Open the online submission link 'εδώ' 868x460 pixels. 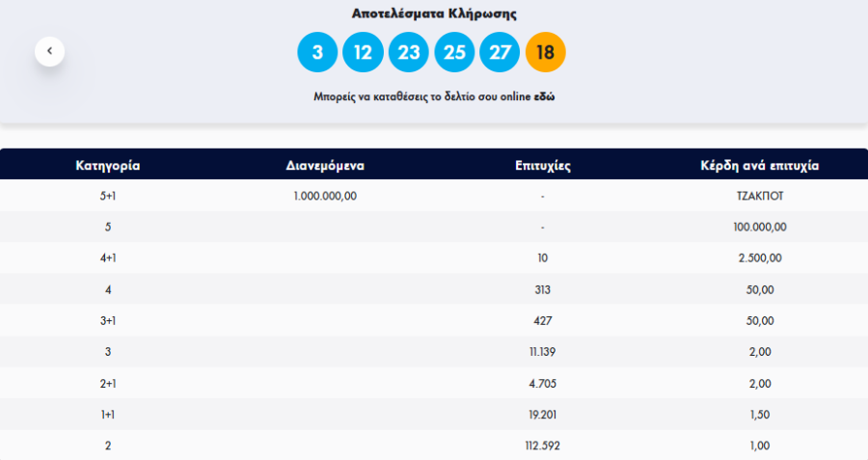coord(544,96)
